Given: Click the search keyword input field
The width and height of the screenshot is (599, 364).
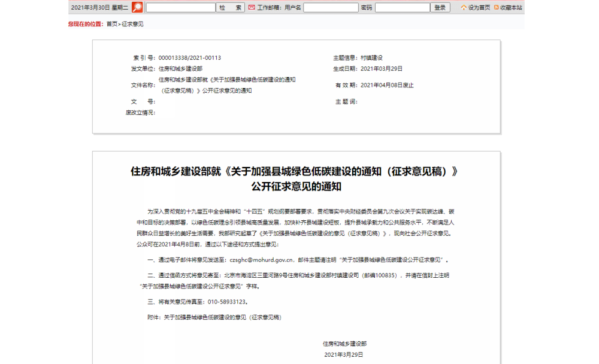Looking at the screenshot, I should [x=180, y=8].
